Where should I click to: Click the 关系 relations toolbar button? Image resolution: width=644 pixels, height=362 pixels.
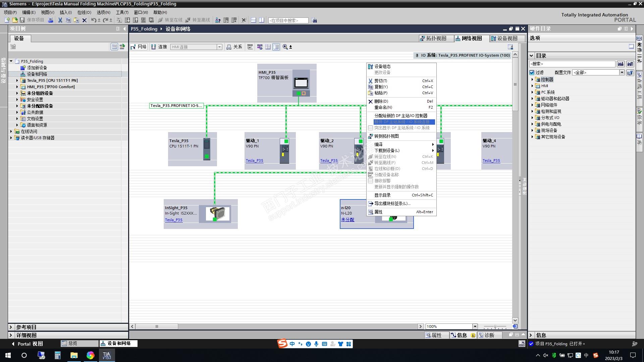(234, 47)
